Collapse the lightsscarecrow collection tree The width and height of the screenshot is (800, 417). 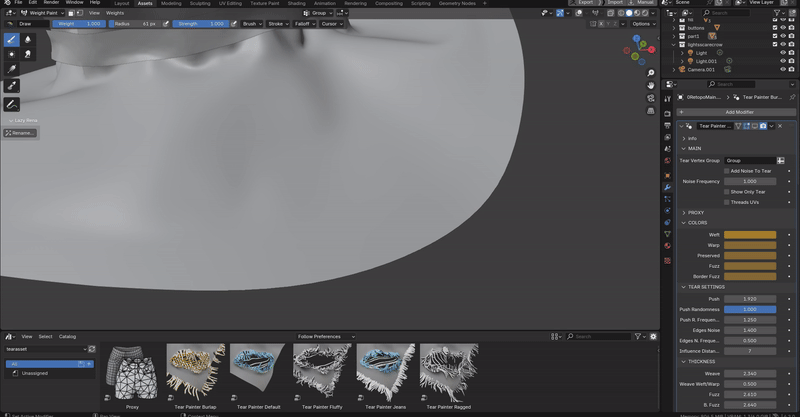click(x=673, y=45)
